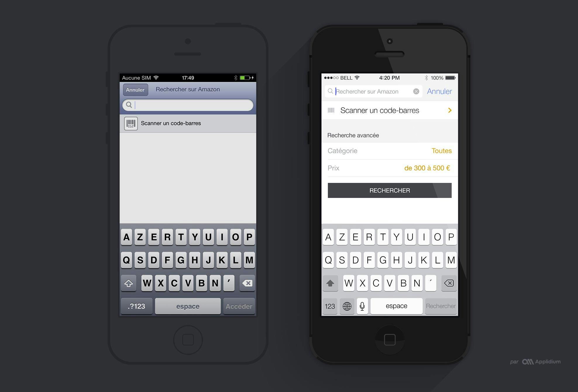Tap the clear text (X) icon on right phone

click(415, 91)
